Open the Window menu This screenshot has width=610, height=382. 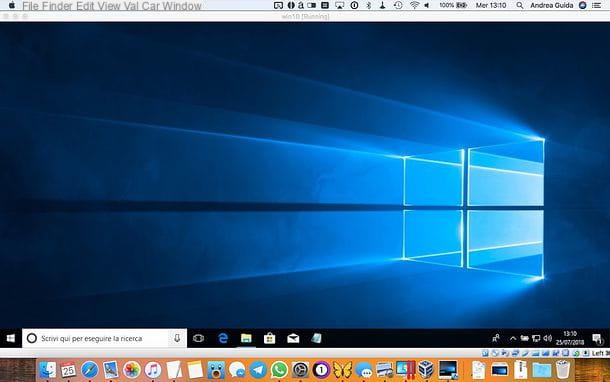[x=182, y=6]
